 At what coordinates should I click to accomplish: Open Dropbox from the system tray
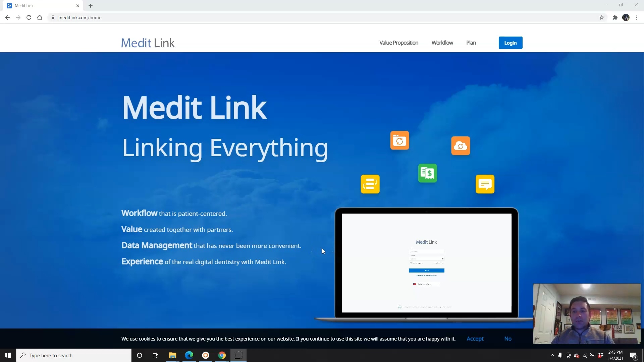pyautogui.click(x=601, y=356)
